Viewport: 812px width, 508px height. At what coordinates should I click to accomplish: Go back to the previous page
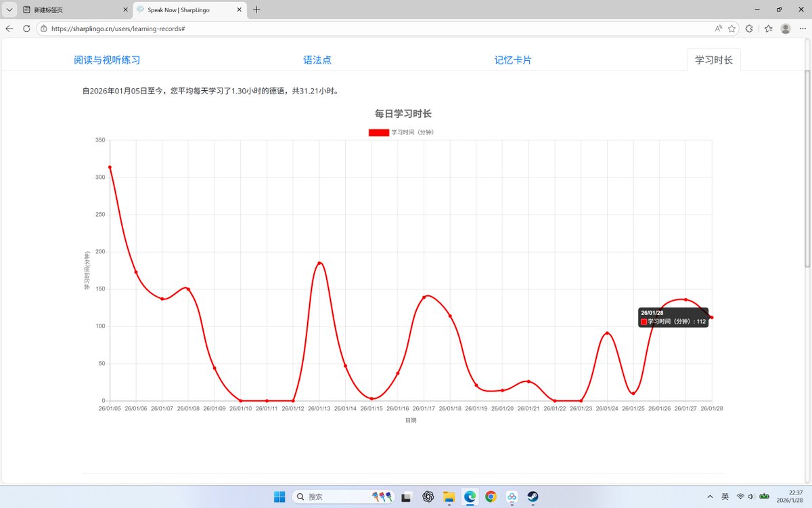(9, 28)
